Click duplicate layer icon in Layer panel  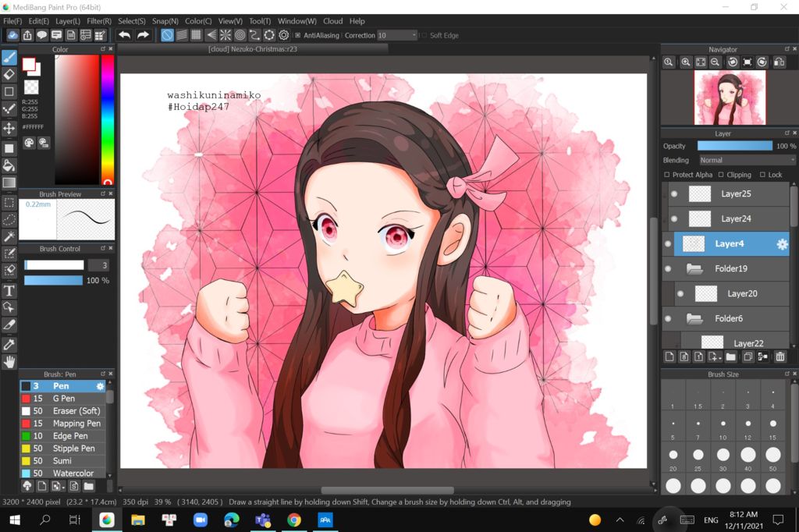(x=748, y=356)
